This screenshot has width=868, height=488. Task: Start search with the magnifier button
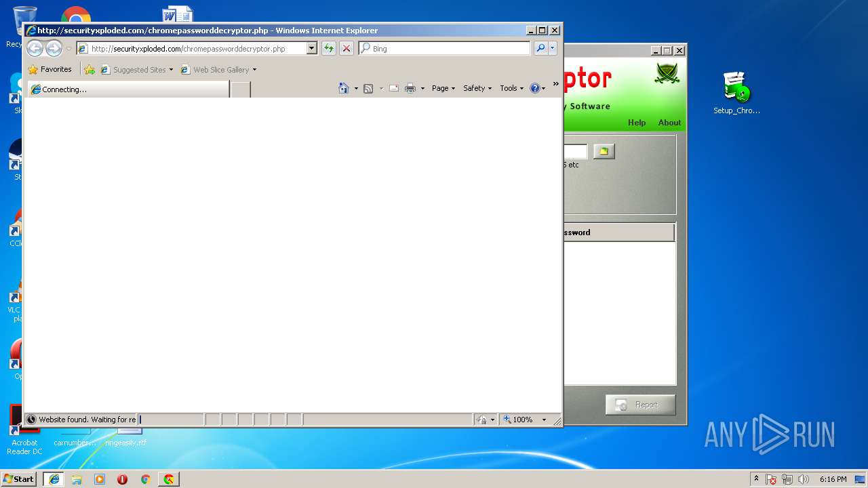pos(540,48)
